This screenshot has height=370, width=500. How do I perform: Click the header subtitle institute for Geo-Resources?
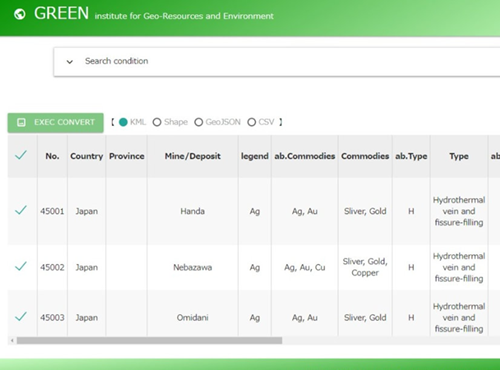coord(184,16)
